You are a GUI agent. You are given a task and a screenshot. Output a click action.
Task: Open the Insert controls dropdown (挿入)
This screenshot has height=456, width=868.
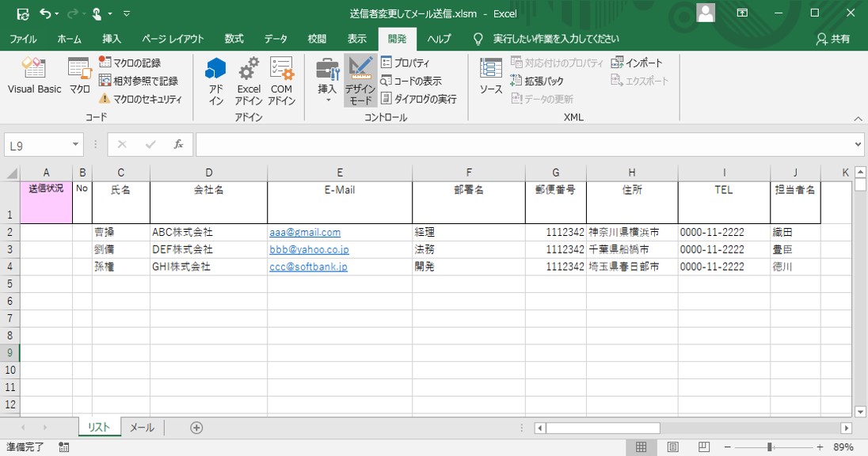point(327,81)
